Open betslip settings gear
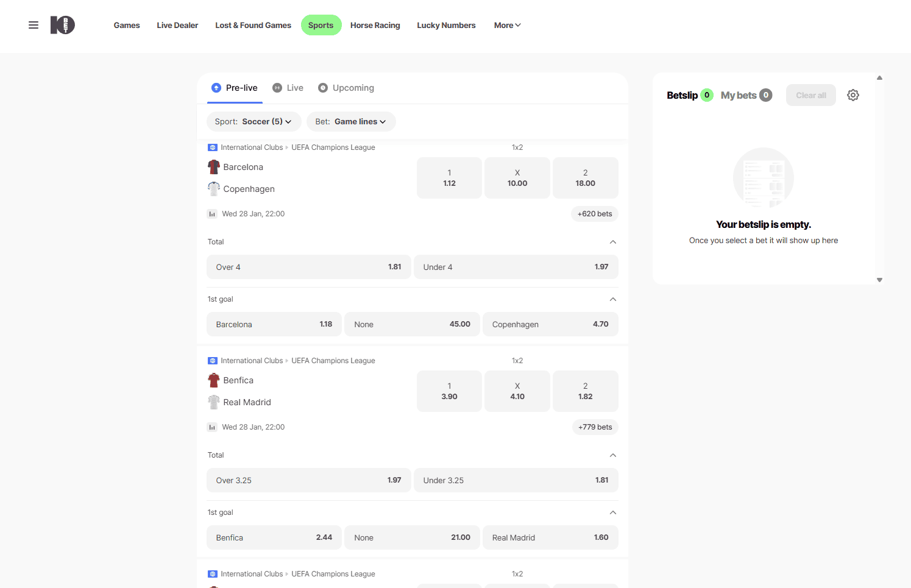The image size is (911, 588). coord(853,95)
